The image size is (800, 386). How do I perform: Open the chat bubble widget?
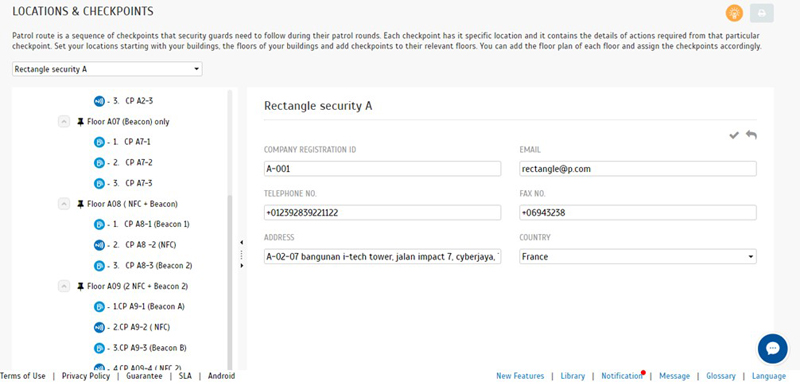coord(773,349)
